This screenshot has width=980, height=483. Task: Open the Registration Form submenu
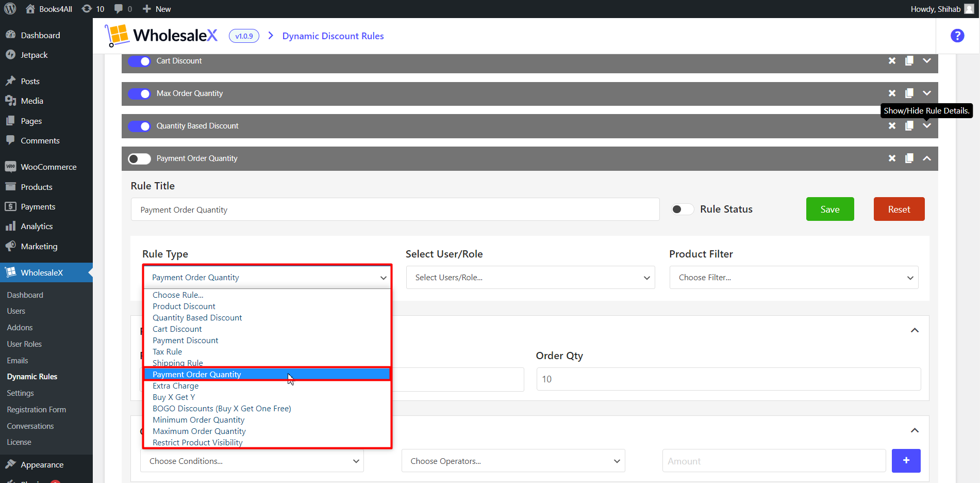click(x=37, y=410)
